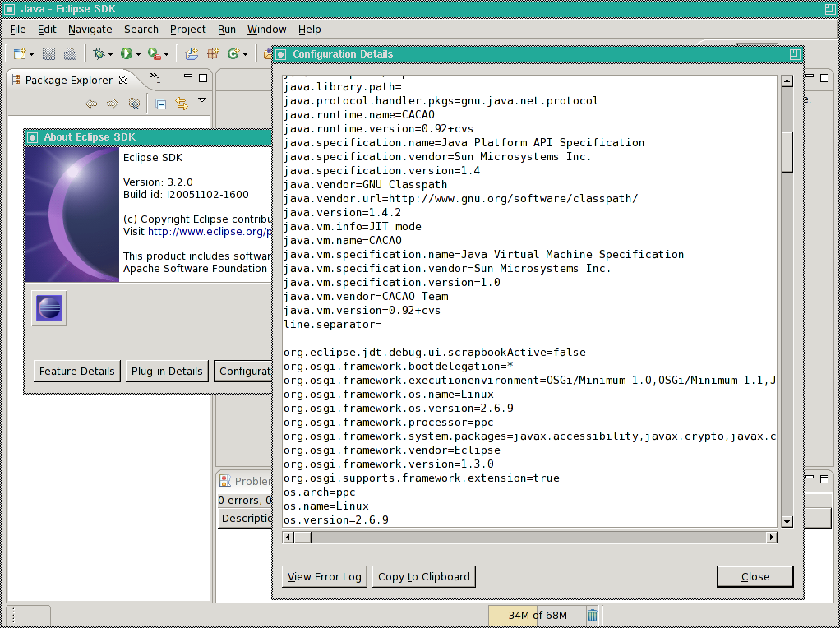The height and width of the screenshot is (628, 840).
Task: Click the green Run toolbar icon
Action: click(x=127, y=53)
